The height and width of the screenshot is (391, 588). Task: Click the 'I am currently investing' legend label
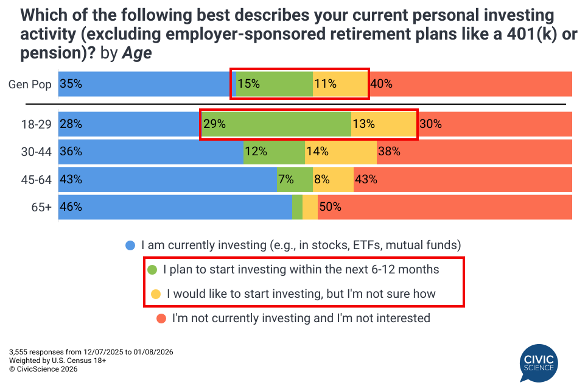301,245
